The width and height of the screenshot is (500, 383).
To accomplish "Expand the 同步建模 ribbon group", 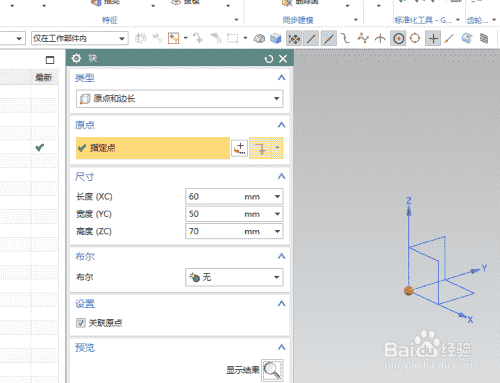I will point(356,20).
